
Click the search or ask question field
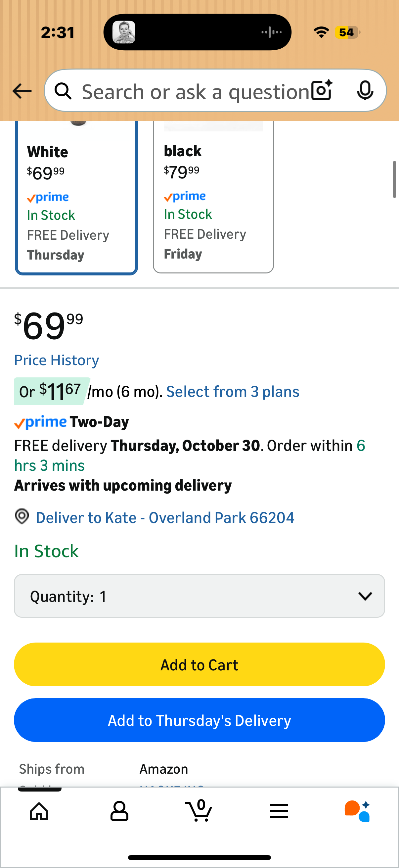(x=195, y=92)
